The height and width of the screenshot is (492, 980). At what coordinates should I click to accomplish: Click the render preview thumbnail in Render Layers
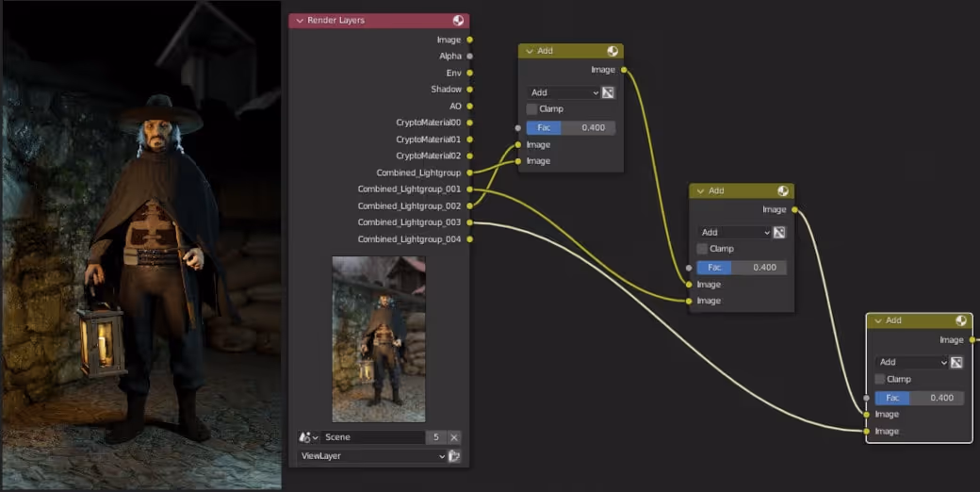point(379,338)
